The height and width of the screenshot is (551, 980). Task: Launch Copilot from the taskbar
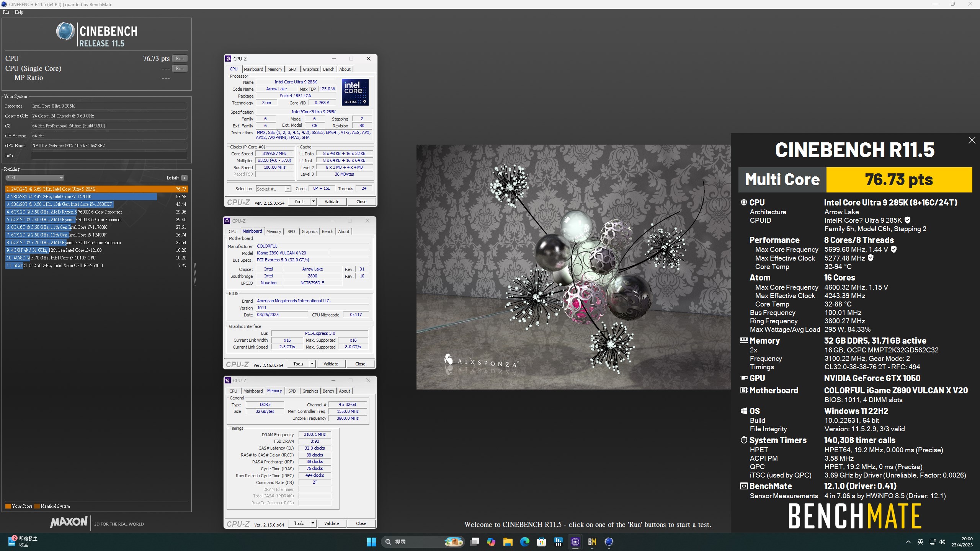[491, 542]
